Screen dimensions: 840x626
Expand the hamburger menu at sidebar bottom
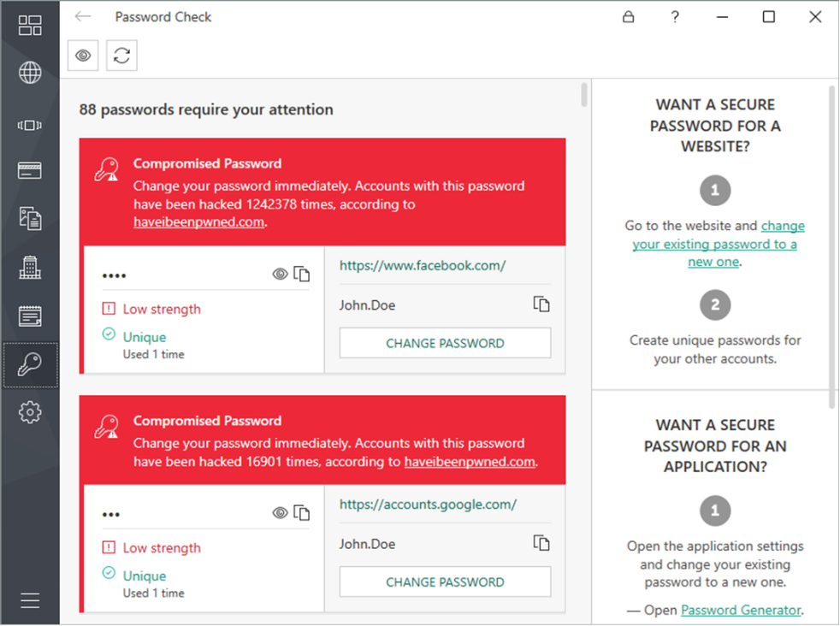coord(30,600)
